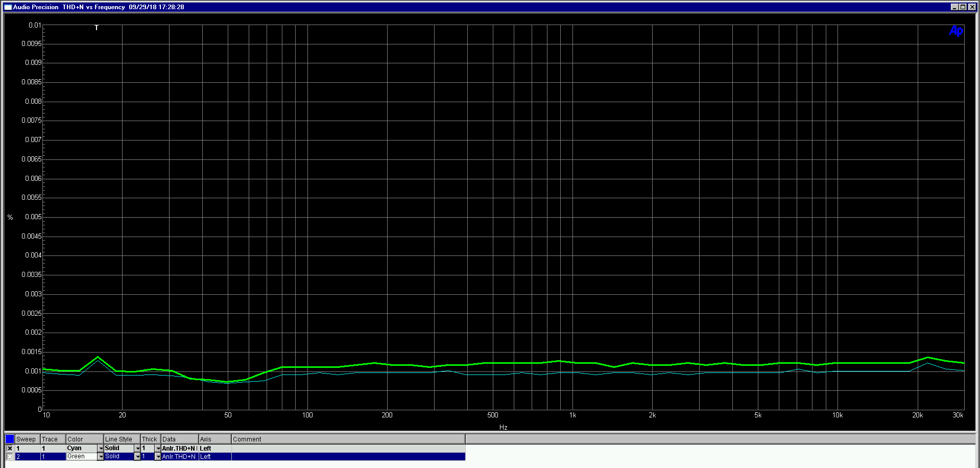This screenshot has width=980, height=468.
Task: Click the Comment field of sweep 1
Action: (348, 448)
